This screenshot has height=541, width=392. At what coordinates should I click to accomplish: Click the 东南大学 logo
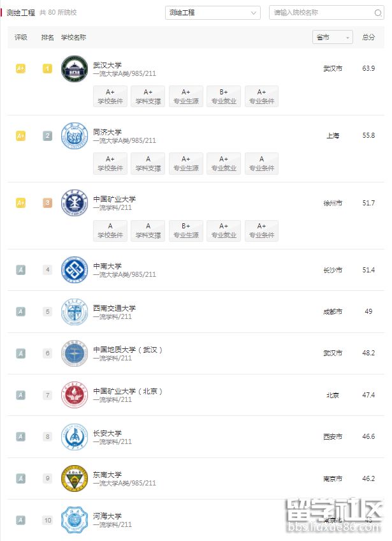[x=75, y=478]
